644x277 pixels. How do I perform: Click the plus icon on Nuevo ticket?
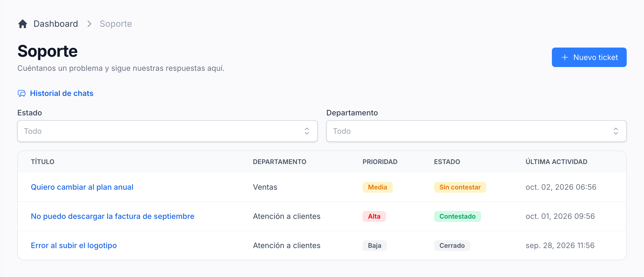[x=565, y=57]
